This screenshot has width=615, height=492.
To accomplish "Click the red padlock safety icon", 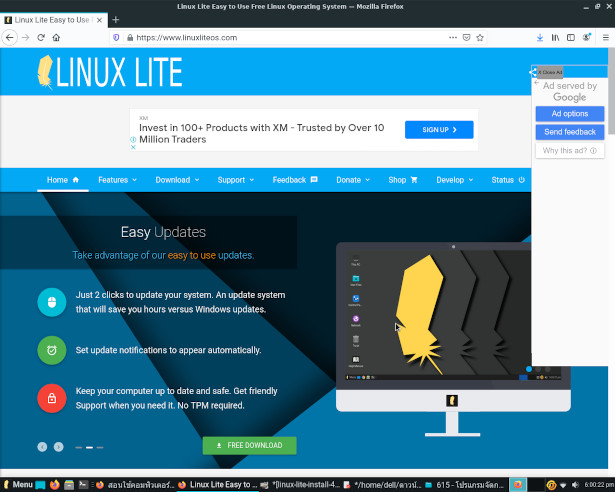I will (x=52, y=398).
